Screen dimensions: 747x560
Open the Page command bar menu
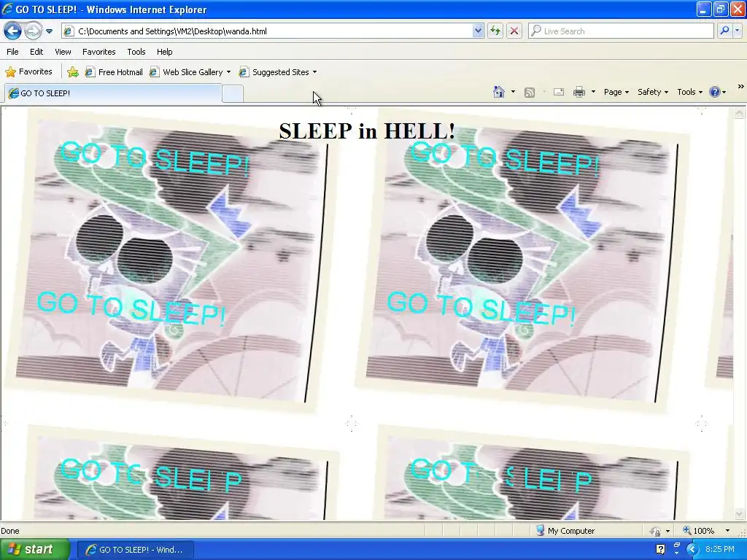click(616, 92)
